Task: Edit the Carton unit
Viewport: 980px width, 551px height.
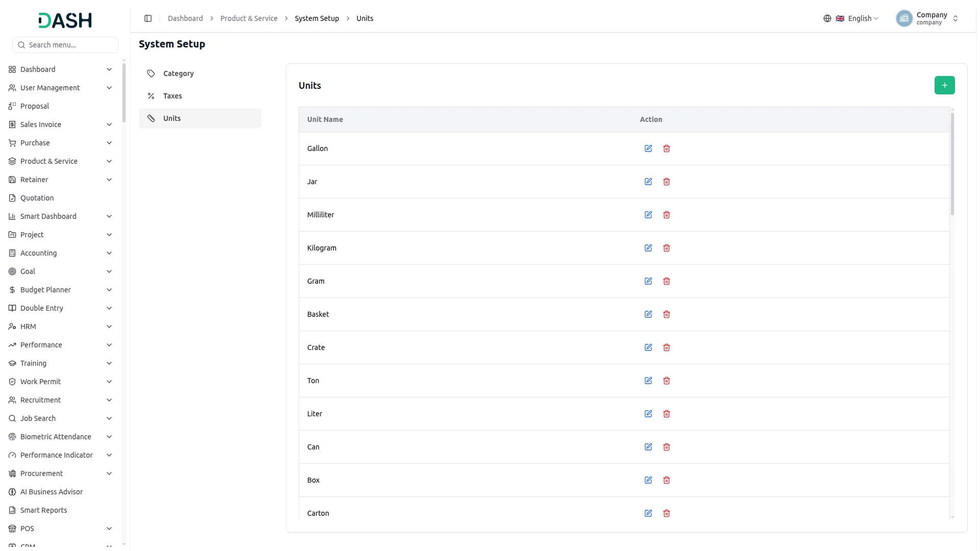Action: tap(648, 513)
